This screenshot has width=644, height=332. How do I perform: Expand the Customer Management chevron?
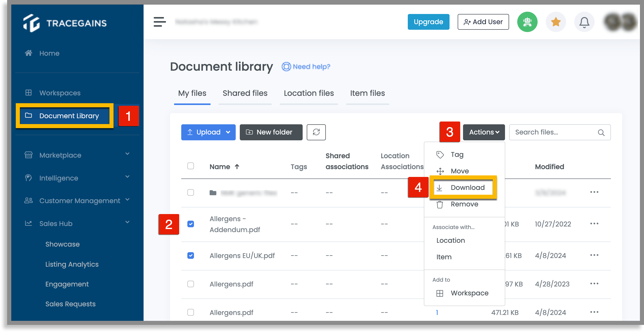tap(127, 200)
